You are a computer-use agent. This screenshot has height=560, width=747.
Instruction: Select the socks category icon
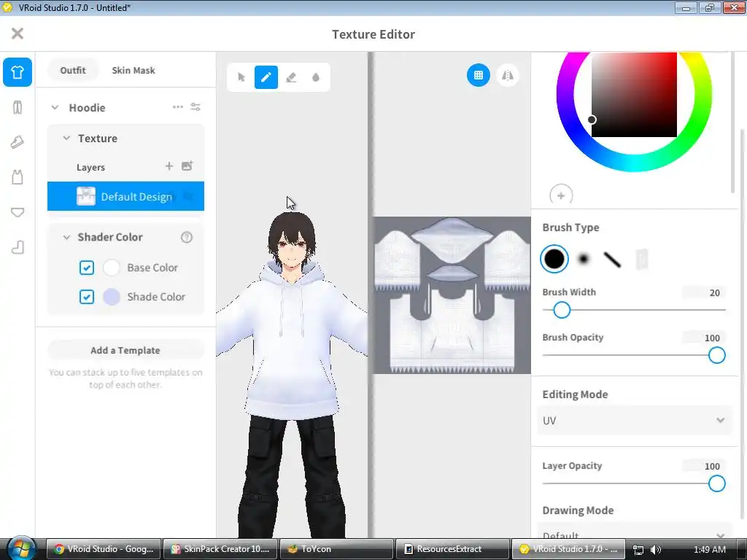(18, 247)
